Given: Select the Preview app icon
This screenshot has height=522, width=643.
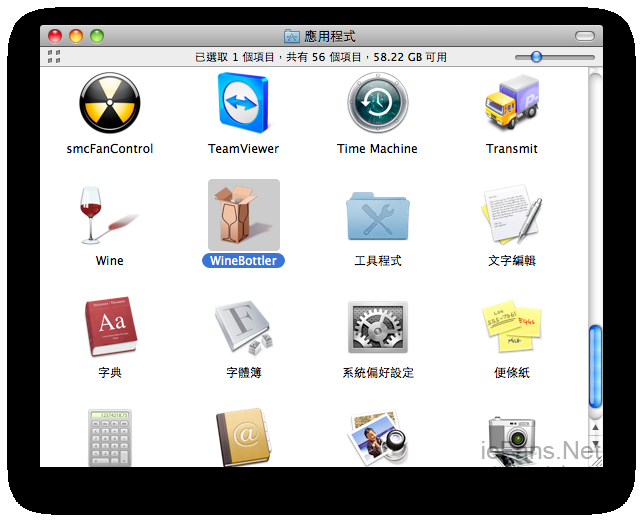Looking at the screenshot, I should pyautogui.click(x=378, y=437).
